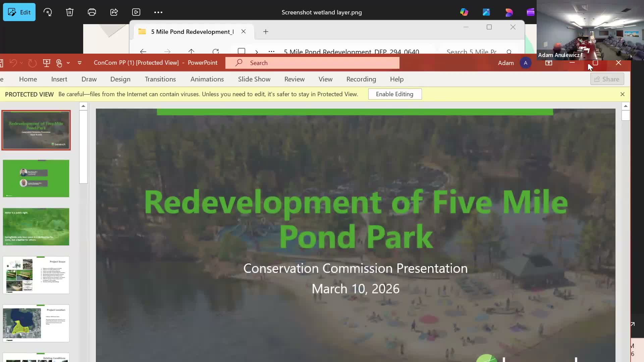Click thumbnail pane scroll up arrow

[83, 106]
